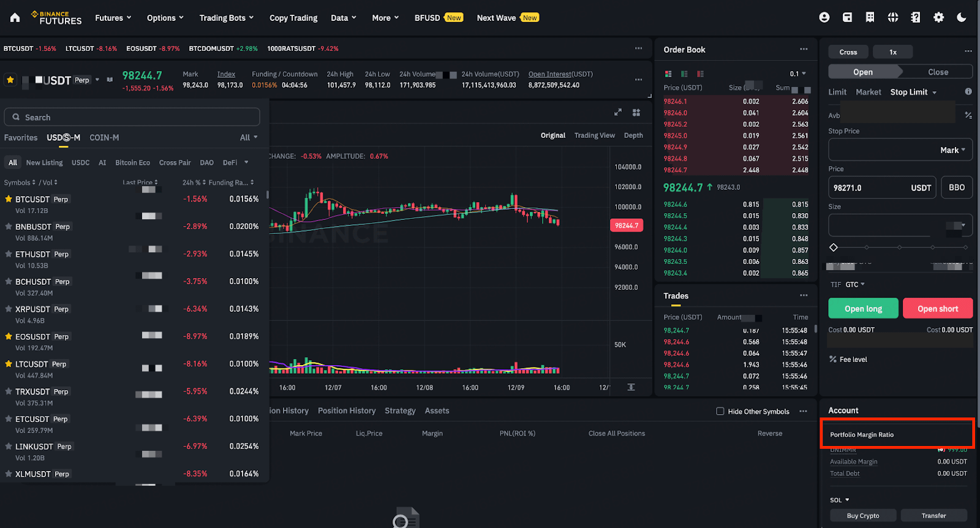Open the user profile icon
The width and height of the screenshot is (980, 528).
pyautogui.click(x=824, y=18)
